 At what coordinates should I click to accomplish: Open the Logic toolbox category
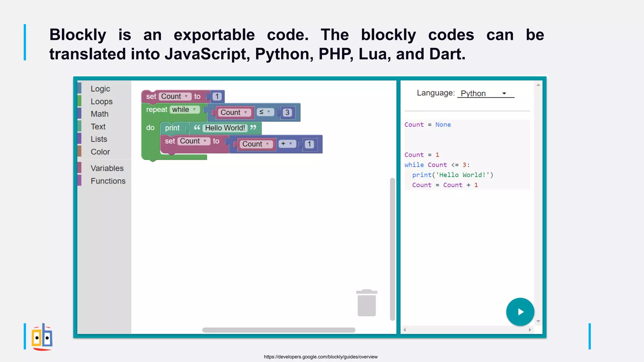100,89
